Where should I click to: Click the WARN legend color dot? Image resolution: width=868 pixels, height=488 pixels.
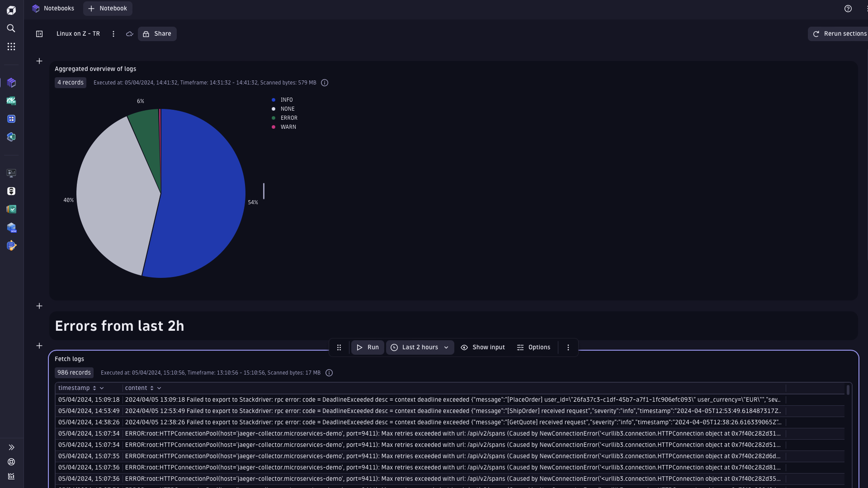tap(273, 127)
